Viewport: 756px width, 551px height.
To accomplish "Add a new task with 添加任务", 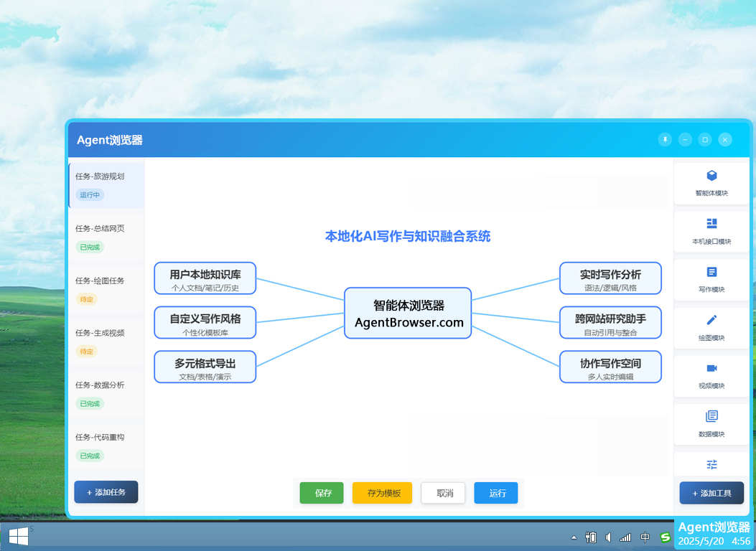I will [106, 491].
